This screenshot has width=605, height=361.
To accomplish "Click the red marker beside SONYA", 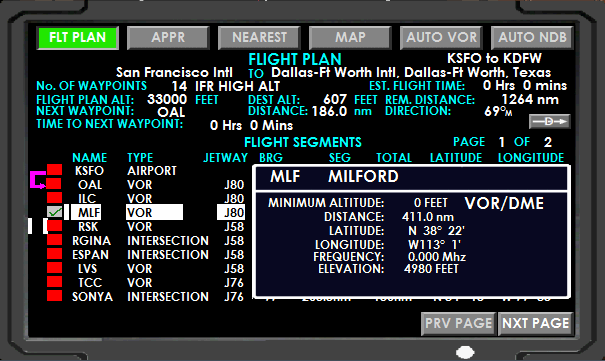I will click(54, 296).
